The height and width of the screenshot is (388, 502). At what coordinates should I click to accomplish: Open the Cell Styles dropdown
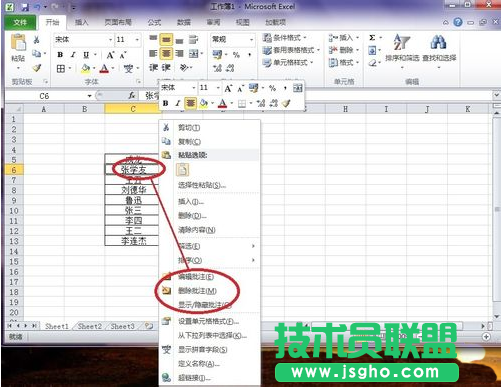(x=288, y=62)
